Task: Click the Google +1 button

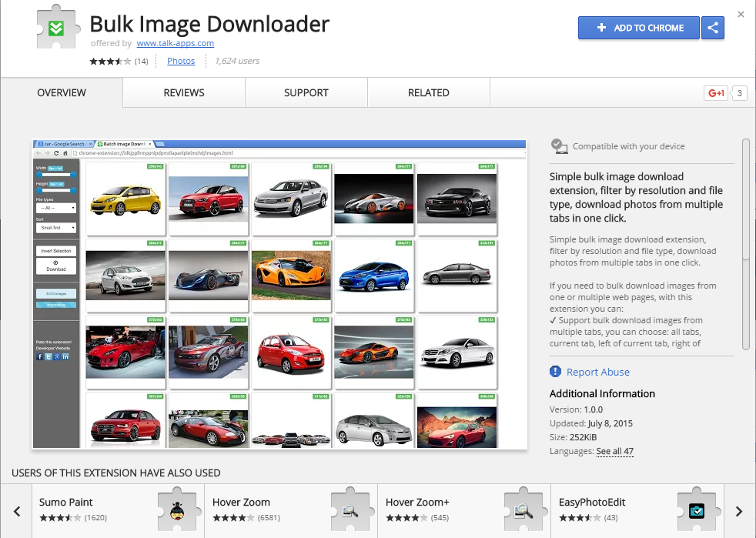Action: (x=715, y=93)
